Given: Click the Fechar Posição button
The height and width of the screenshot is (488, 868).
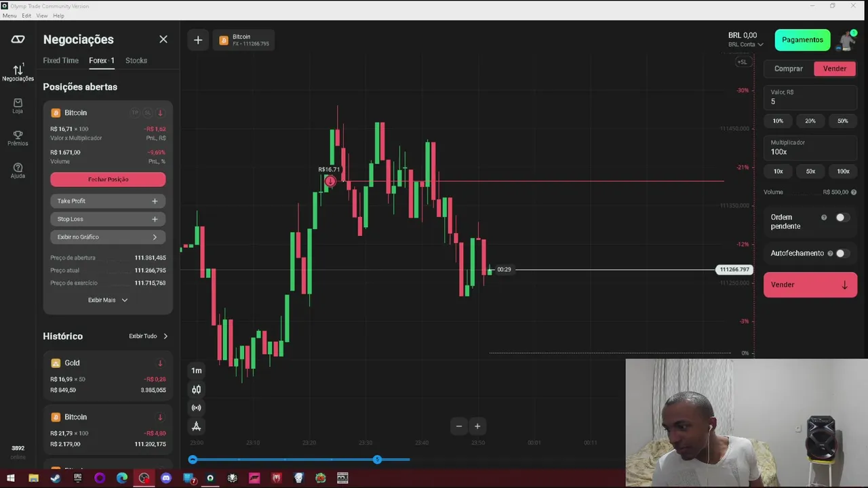Looking at the screenshot, I should (108, 179).
